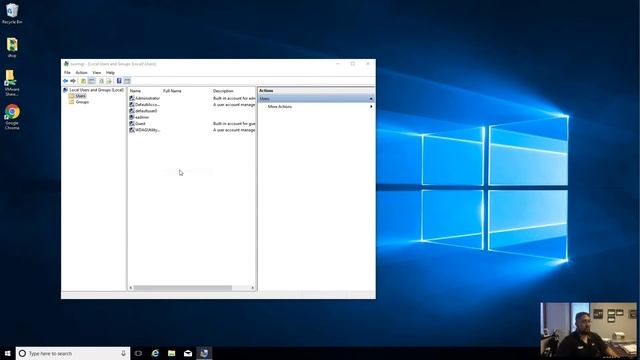Click the Refresh toolbar icon
This screenshot has height=360, width=640.
tap(101, 81)
